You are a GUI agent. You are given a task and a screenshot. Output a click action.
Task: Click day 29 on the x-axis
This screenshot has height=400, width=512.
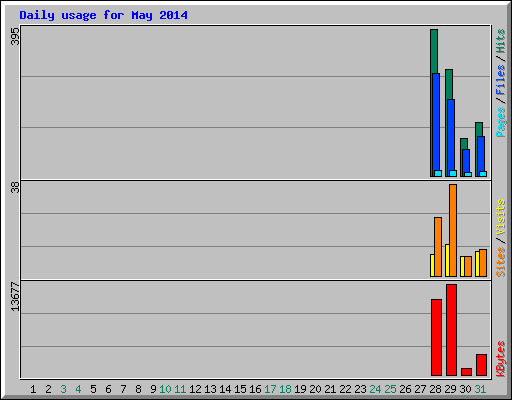click(x=450, y=389)
